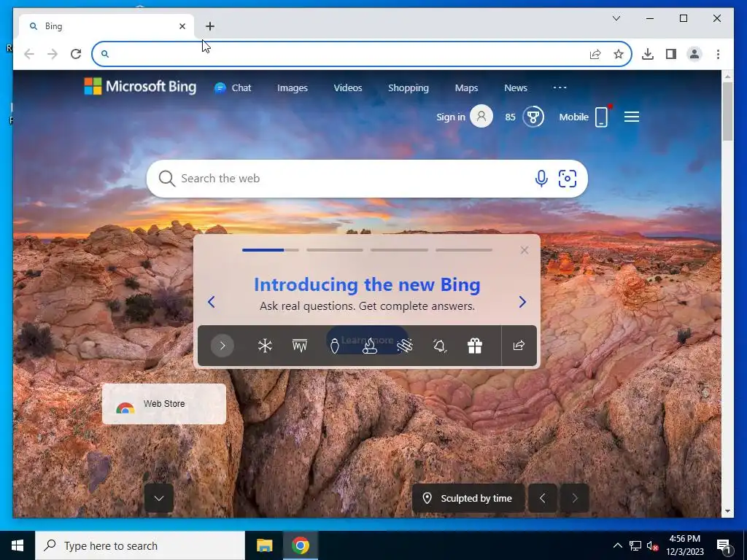Show next slide in the Bing promo card
747x560 pixels.
pos(522,302)
